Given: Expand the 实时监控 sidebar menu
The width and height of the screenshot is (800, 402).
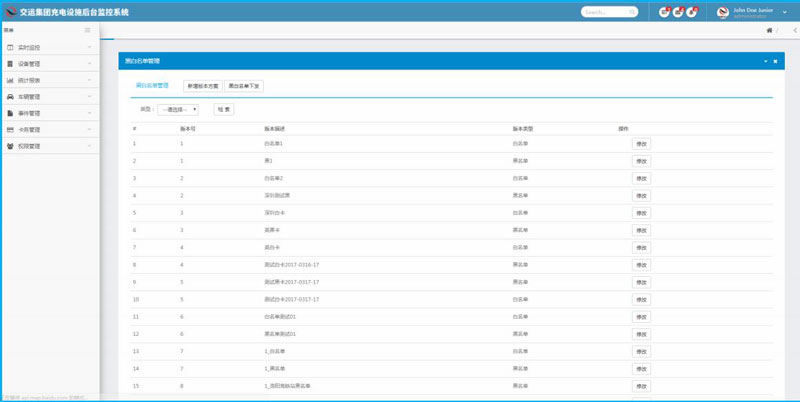Looking at the screenshot, I should click(x=50, y=47).
